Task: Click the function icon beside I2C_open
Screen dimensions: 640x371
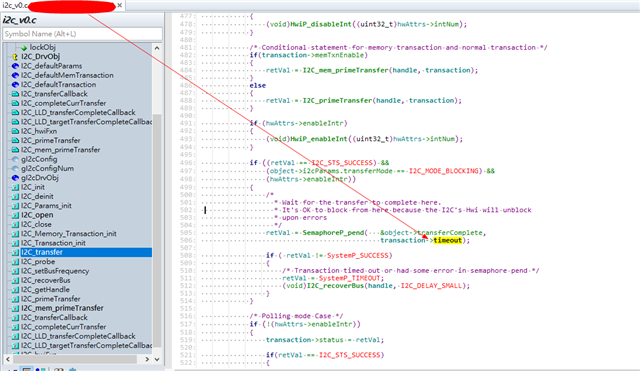Action: point(15,215)
